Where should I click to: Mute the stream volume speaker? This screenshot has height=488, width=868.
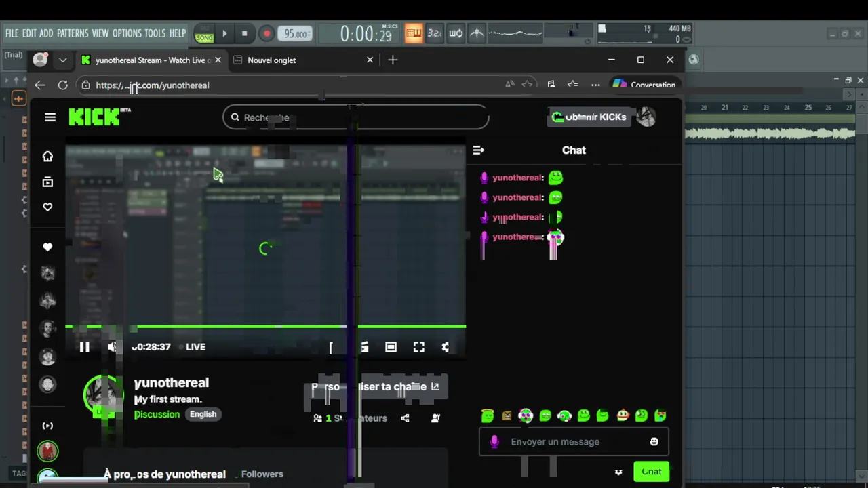point(113,347)
